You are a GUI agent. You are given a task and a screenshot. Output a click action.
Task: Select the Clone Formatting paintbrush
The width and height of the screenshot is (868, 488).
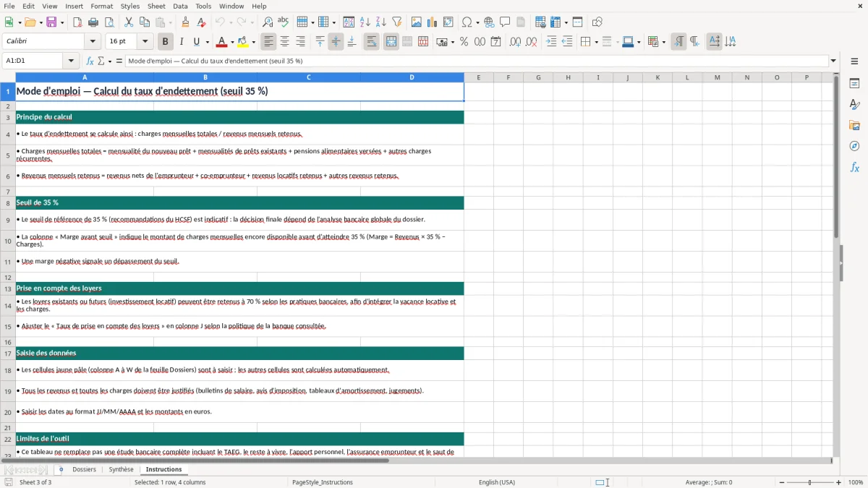185,22
